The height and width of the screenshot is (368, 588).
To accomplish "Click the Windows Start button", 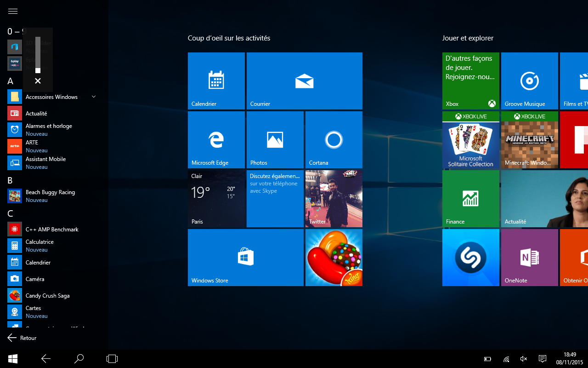I will tap(13, 359).
